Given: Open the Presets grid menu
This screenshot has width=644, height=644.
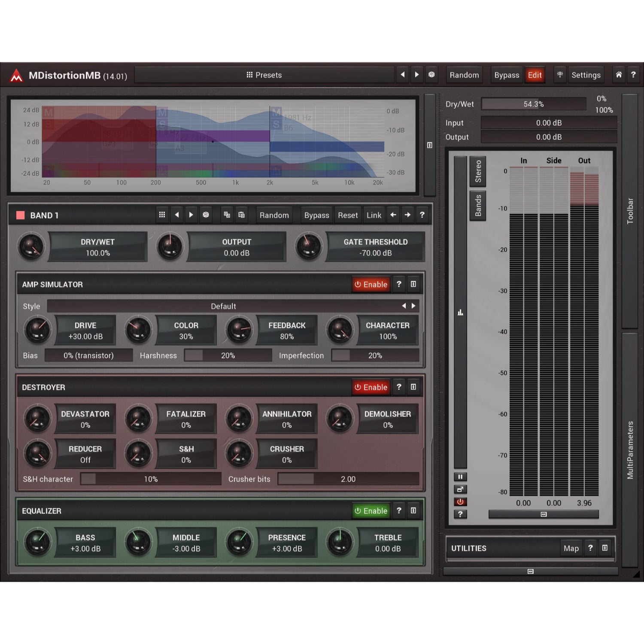Looking at the screenshot, I should click(264, 75).
